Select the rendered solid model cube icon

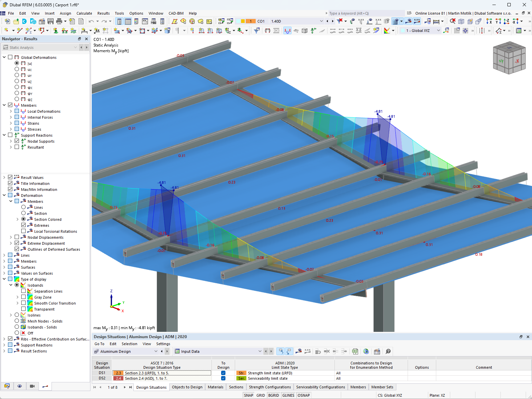coord(304,30)
